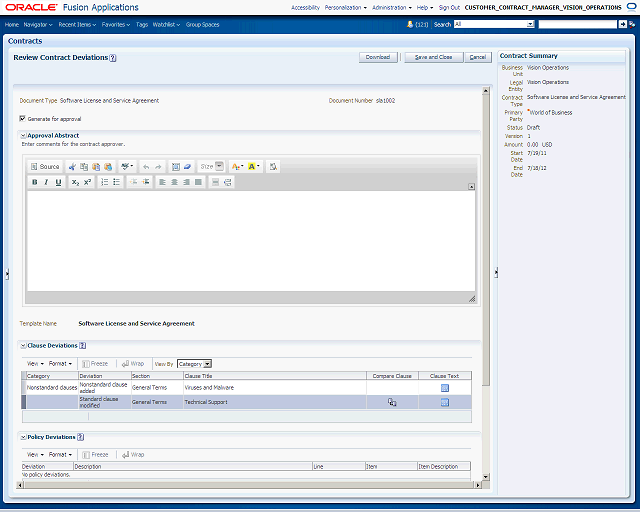The image size is (640, 512).
Task: Insert a numbered list
Action: pyautogui.click(x=104, y=182)
